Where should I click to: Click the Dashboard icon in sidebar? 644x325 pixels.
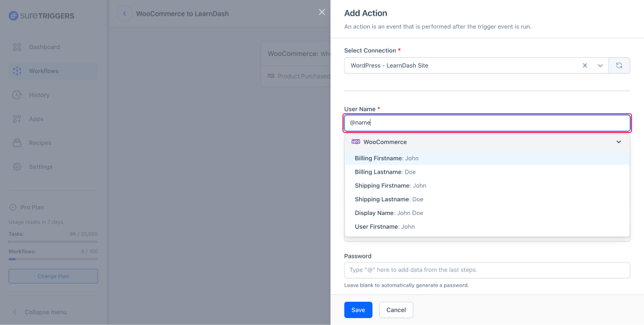[17, 47]
